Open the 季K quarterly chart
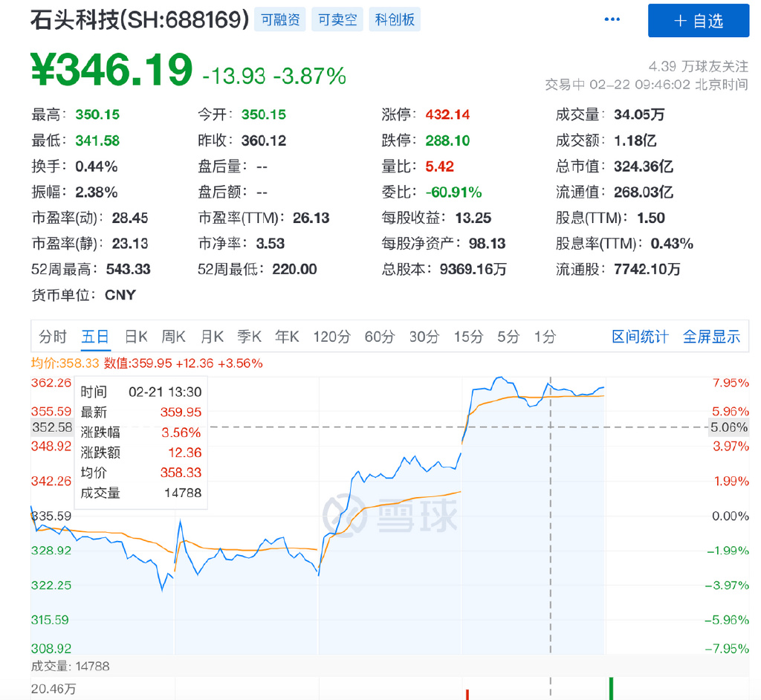 click(x=250, y=337)
